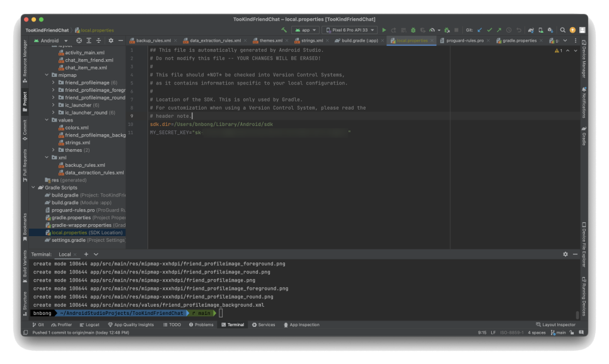Open the Profiler tool window
This screenshot has width=609, height=364.
tap(62, 325)
